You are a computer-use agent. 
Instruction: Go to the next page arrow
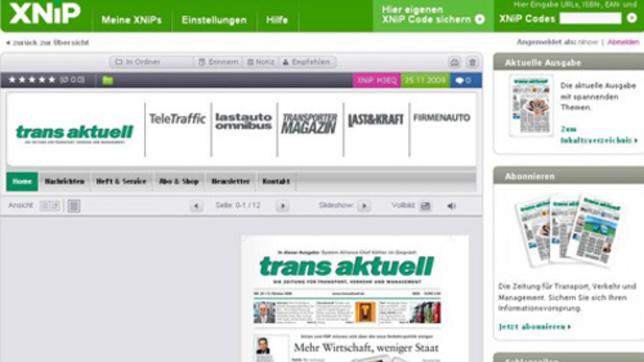coord(283,206)
